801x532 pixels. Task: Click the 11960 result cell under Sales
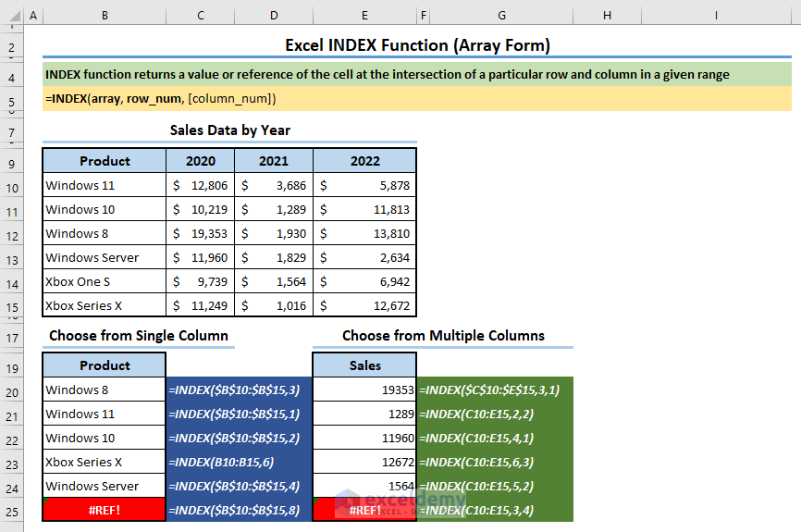(364, 438)
